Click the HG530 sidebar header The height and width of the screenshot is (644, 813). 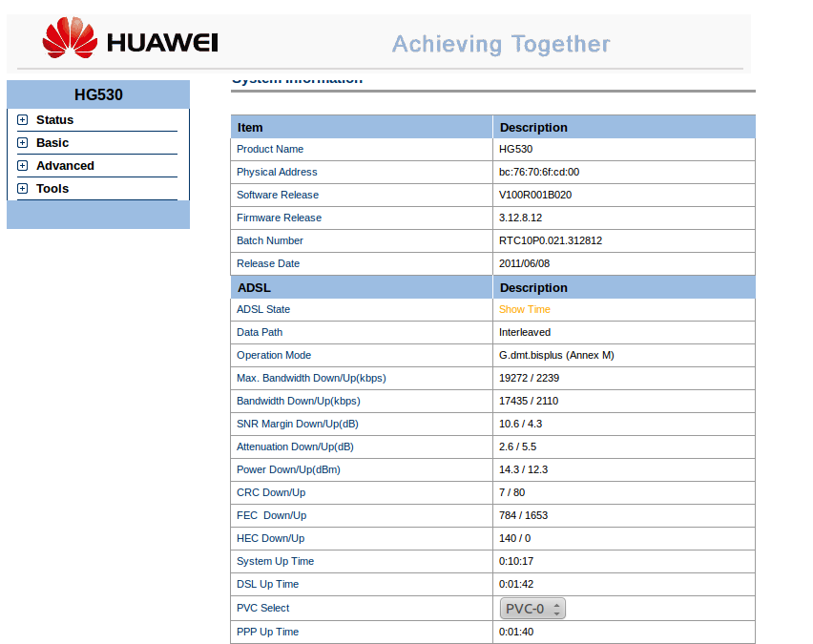(x=98, y=94)
